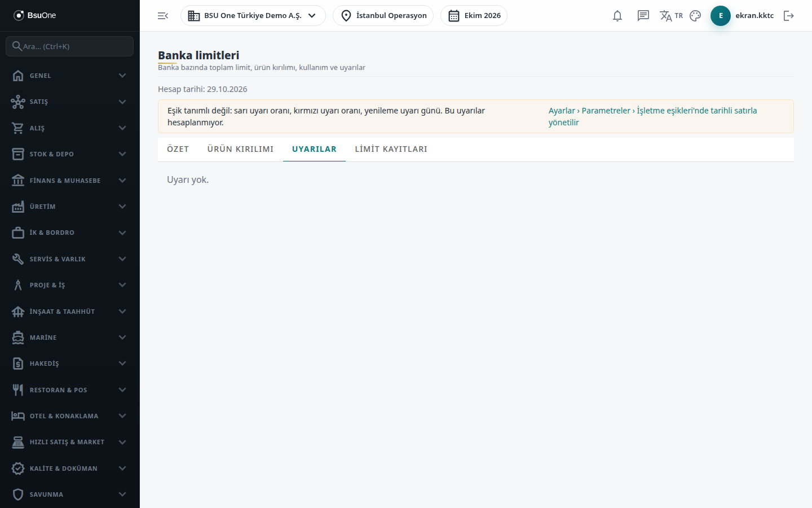This screenshot has height=508, width=812.
Task: Click the RESTORAN & POS cutlery icon
Action: pos(18,390)
